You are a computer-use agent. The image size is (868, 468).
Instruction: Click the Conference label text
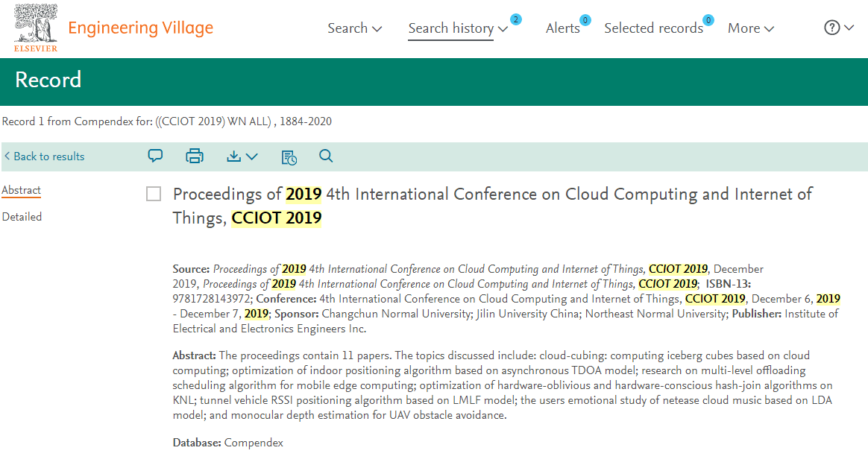(x=286, y=299)
